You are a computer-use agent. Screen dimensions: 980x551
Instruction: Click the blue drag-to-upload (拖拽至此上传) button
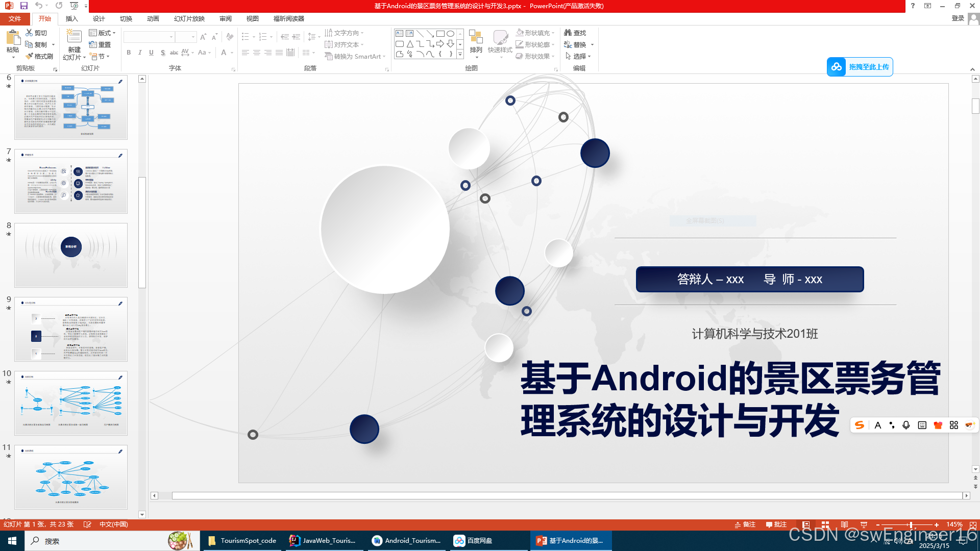point(860,67)
